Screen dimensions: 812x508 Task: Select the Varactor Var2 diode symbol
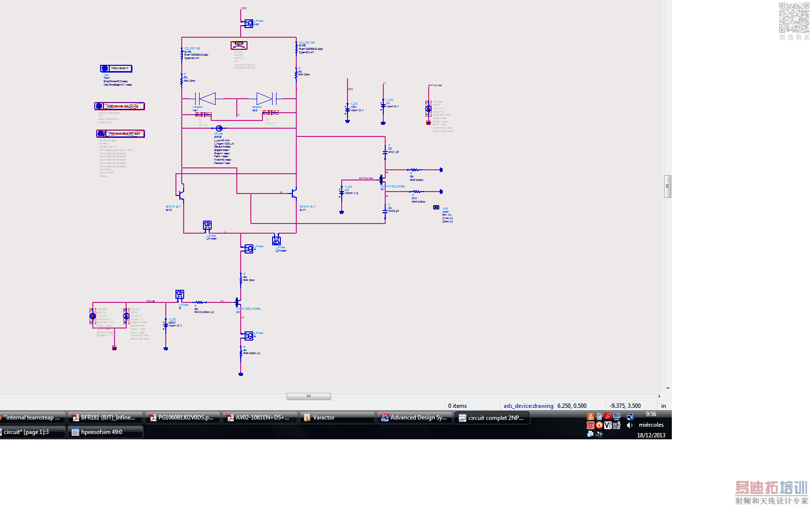[267, 99]
